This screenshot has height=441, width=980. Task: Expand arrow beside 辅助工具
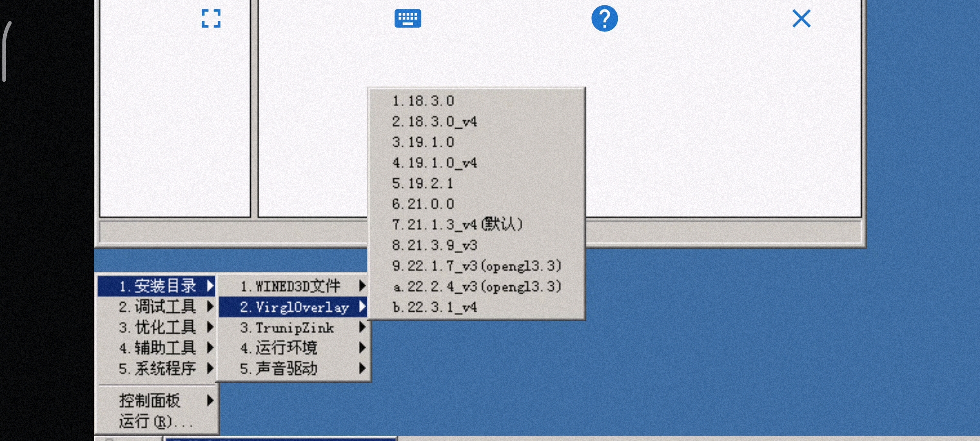[x=210, y=347]
